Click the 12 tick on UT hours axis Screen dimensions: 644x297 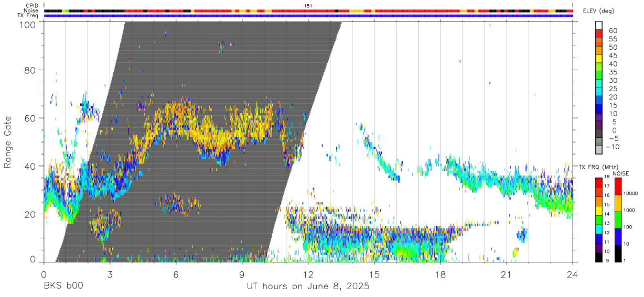[308, 274]
